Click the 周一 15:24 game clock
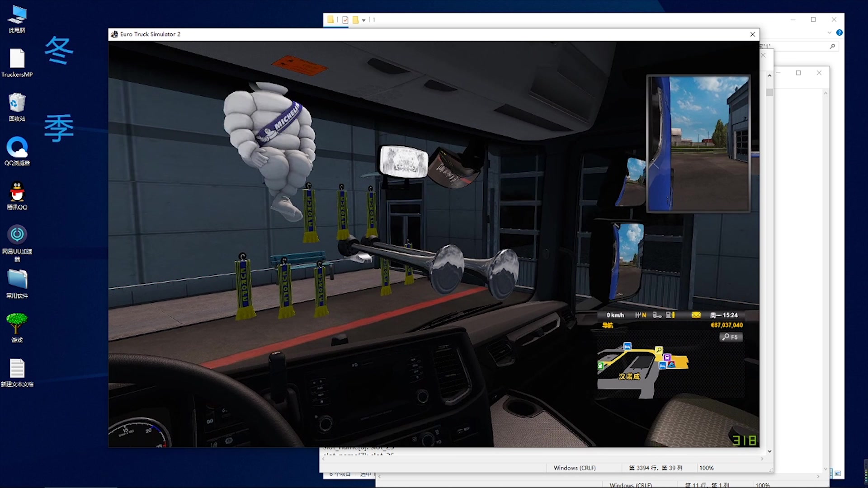Screen dimensions: 868x488 click(x=724, y=315)
